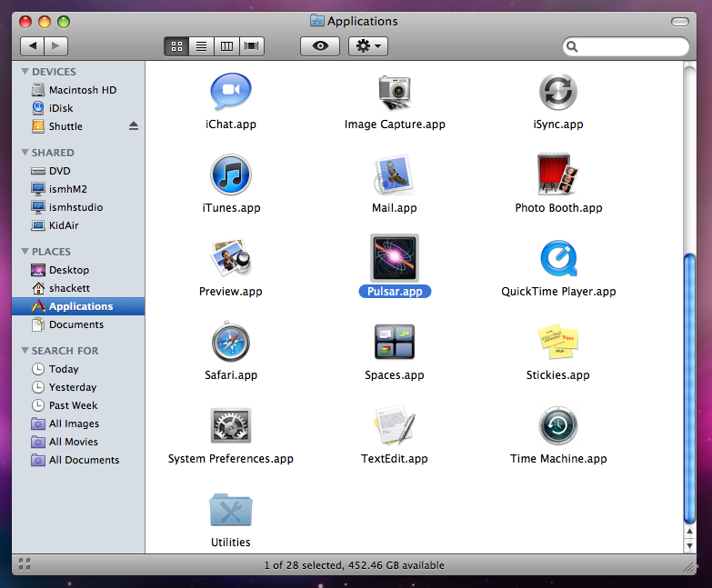
Task: Open Desktop in sidebar places
Action: click(x=78, y=270)
